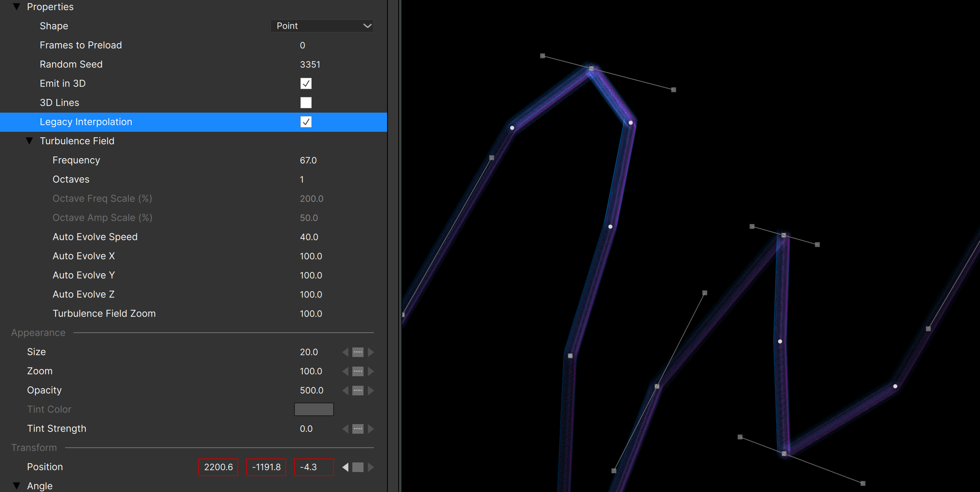Click Tint Strength previous keyframe arrow
Screen dimensions: 980x492
tap(345, 429)
